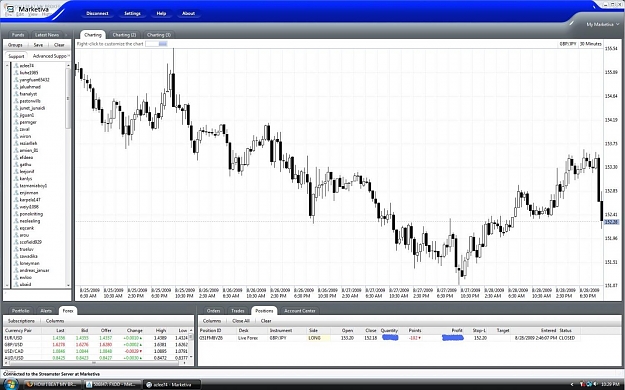625x390 pixels.
Task: Open the Windows Start menu orb
Action: (x=10, y=384)
